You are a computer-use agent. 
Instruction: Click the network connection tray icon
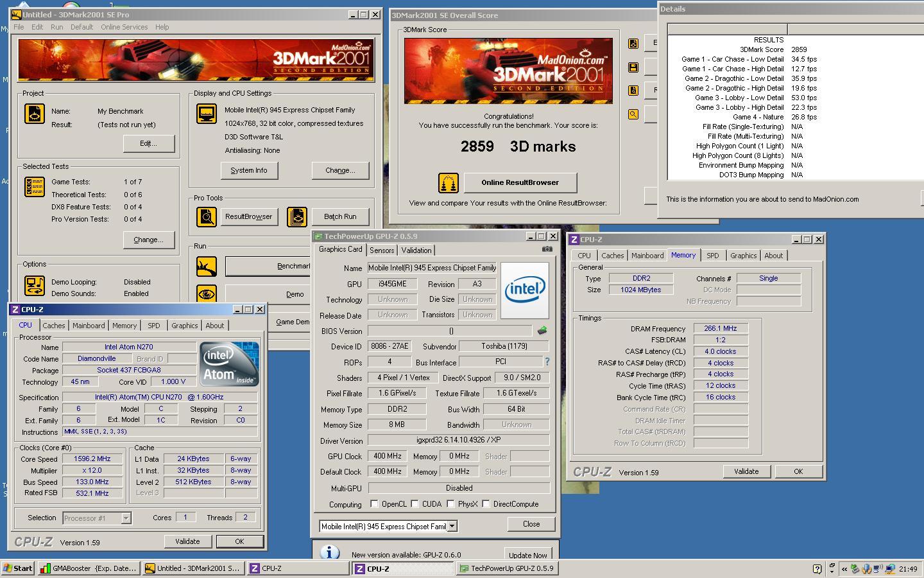tap(890, 569)
